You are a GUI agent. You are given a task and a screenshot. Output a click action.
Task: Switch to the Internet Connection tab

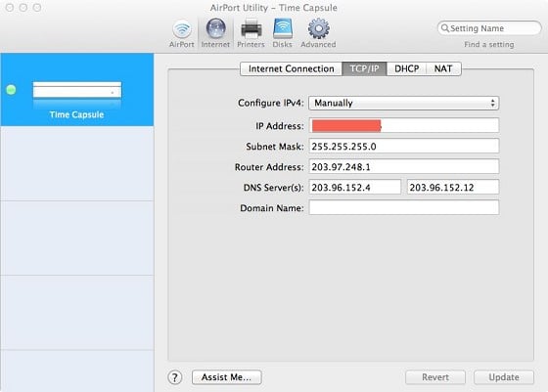pos(292,68)
